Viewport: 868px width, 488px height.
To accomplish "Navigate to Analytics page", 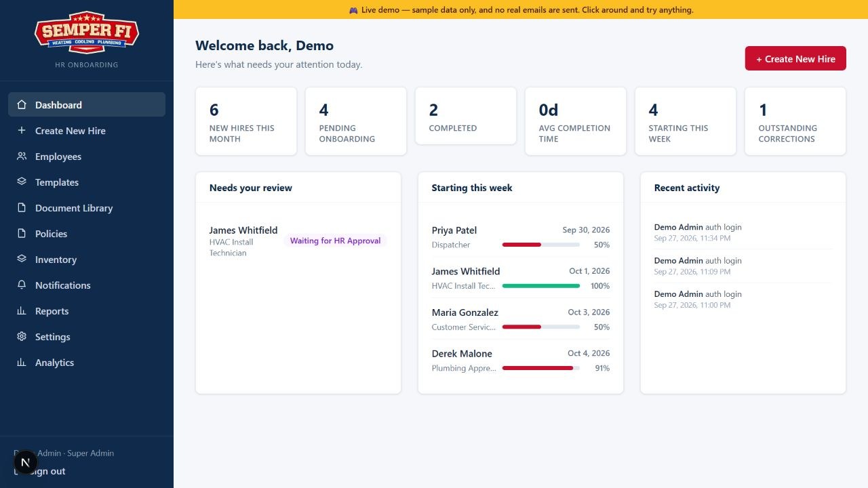I will click(x=87, y=363).
